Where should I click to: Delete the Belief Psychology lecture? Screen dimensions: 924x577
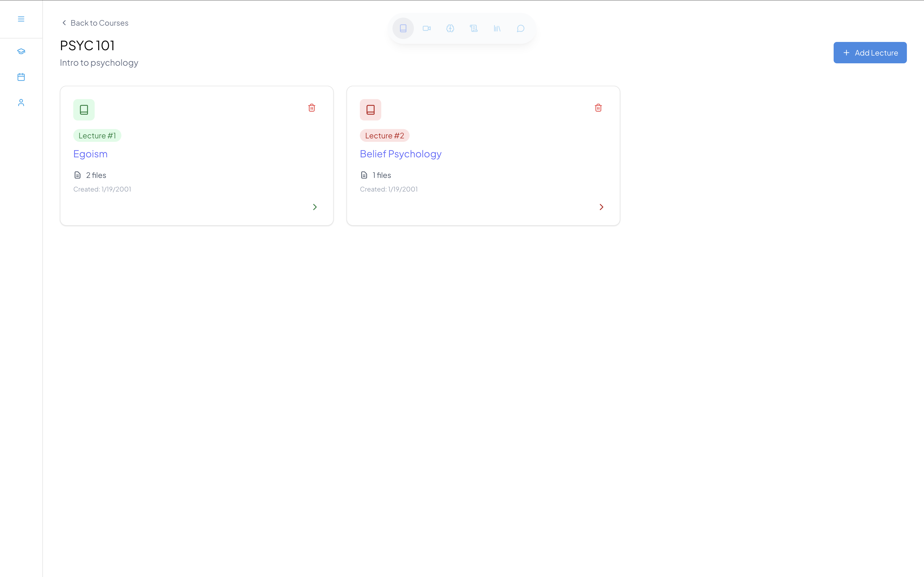(598, 108)
